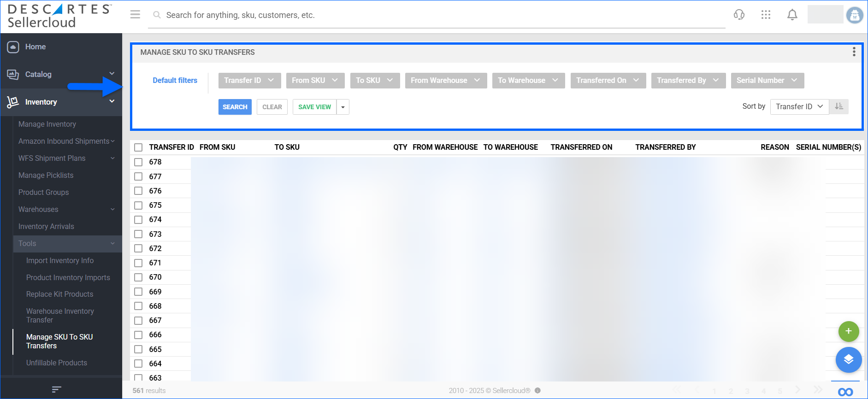Click the three-dot panel options icon
The image size is (868, 399).
point(854,52)
